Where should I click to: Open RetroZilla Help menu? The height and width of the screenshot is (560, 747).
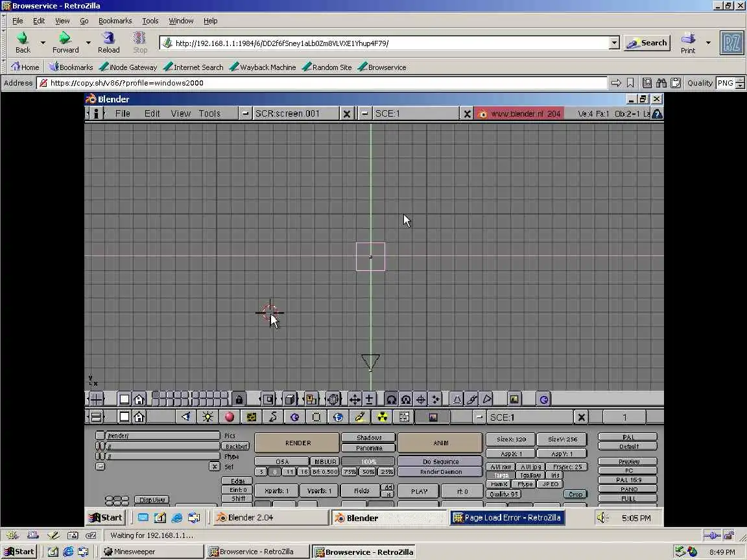tap(210, 21)
